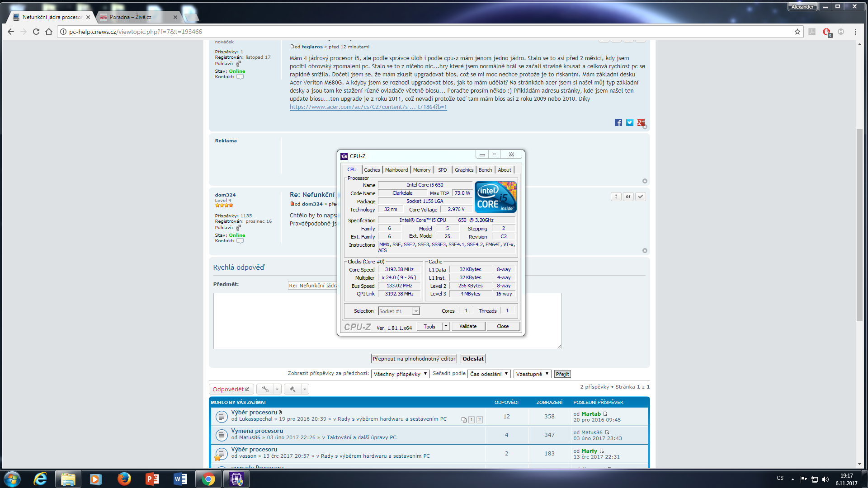Go to page 2 of Lukasspechal's topic

(480, 420)
